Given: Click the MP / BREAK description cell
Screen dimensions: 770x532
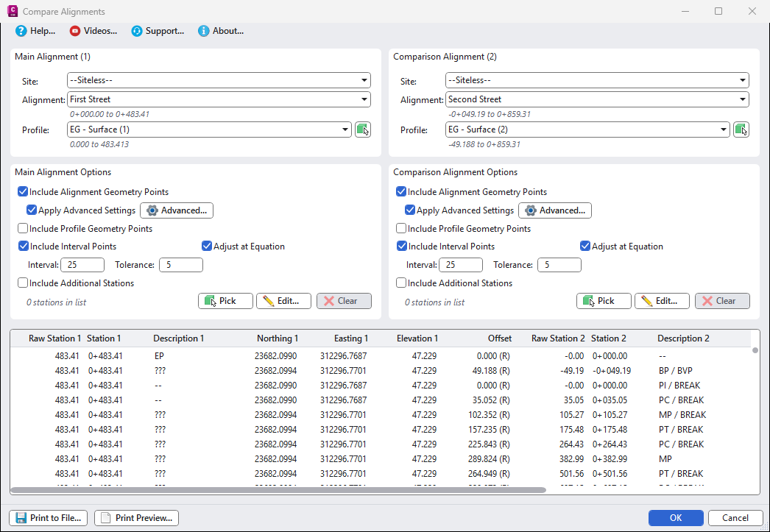Looking at the screenshot, I should (682, 415).
